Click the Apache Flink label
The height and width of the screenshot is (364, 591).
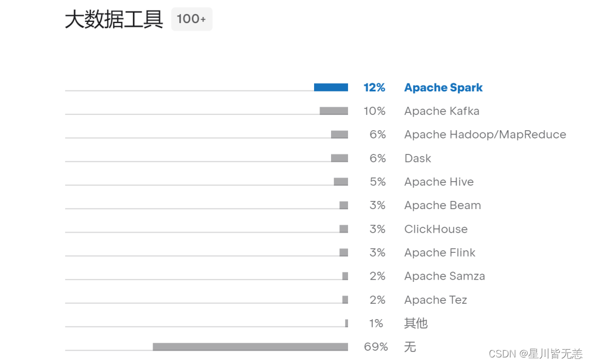(x=439, y=252)
